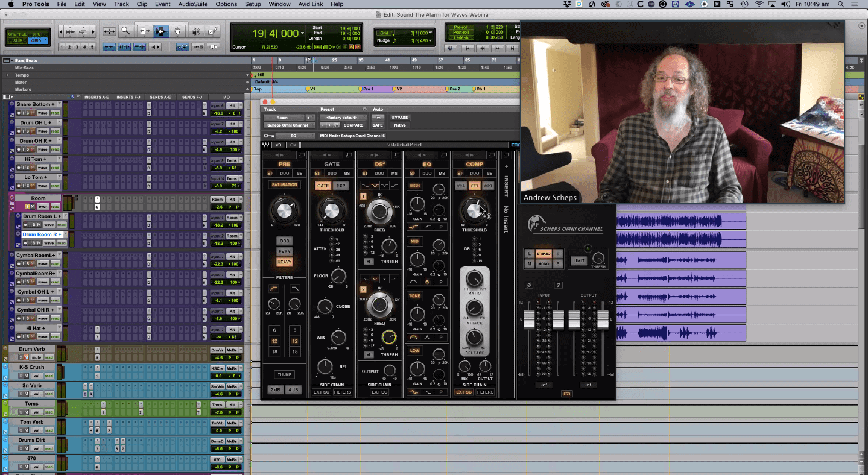Open the Room track selector dropdown
The width and height of the screenshot is (868, 475).
(x=284, y=118)
